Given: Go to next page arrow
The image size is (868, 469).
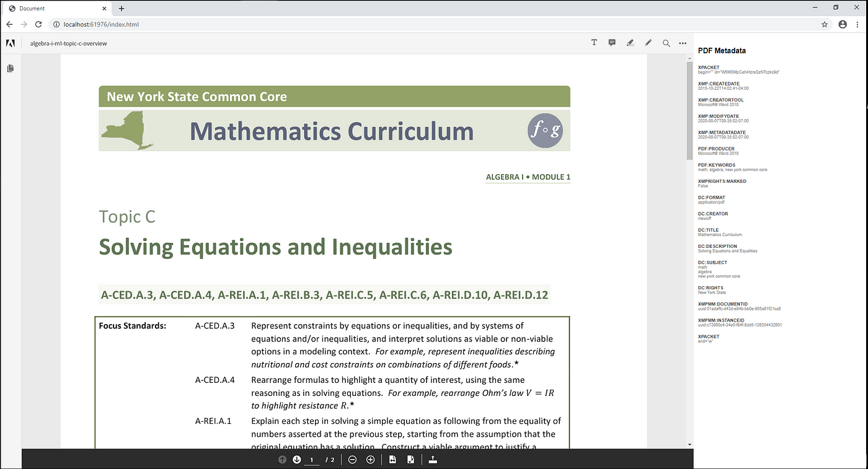Looking at the screenshot, I should pos(296,460).
